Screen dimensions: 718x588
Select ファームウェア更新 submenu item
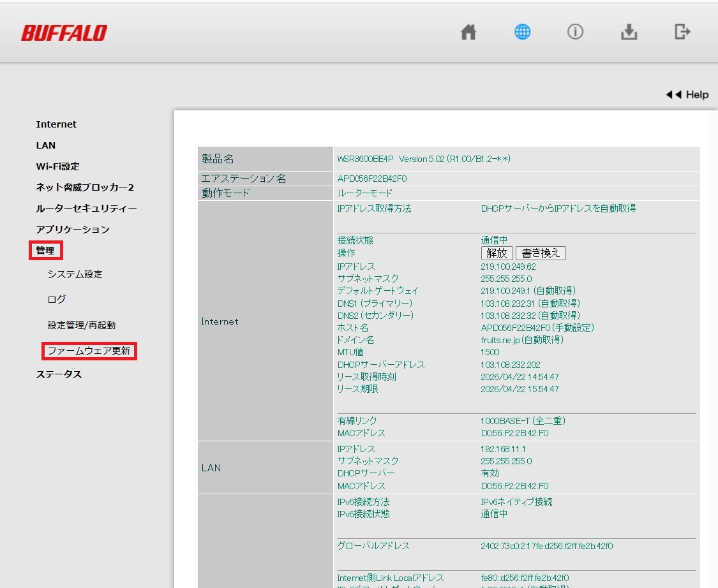coord(89,351)
